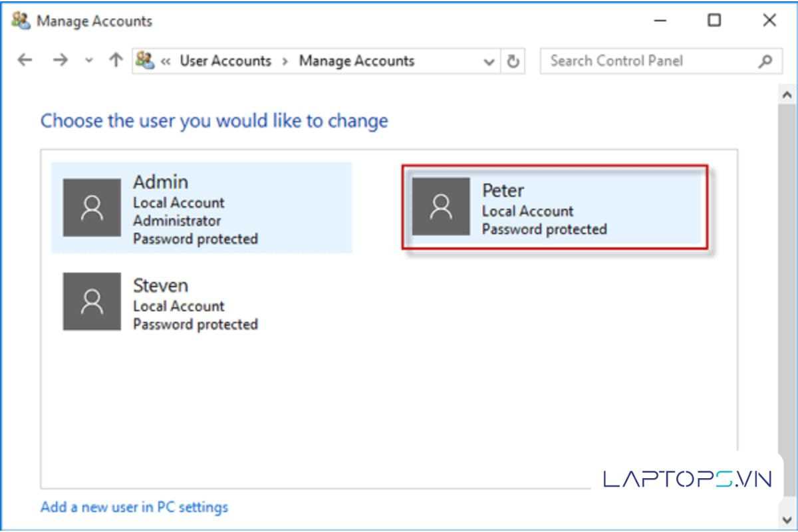The width and height of the screenshot is (798, 532).
Task: Click the User Accounts icon in address bar
Action: pyautogui.click(x=144, y=61)
